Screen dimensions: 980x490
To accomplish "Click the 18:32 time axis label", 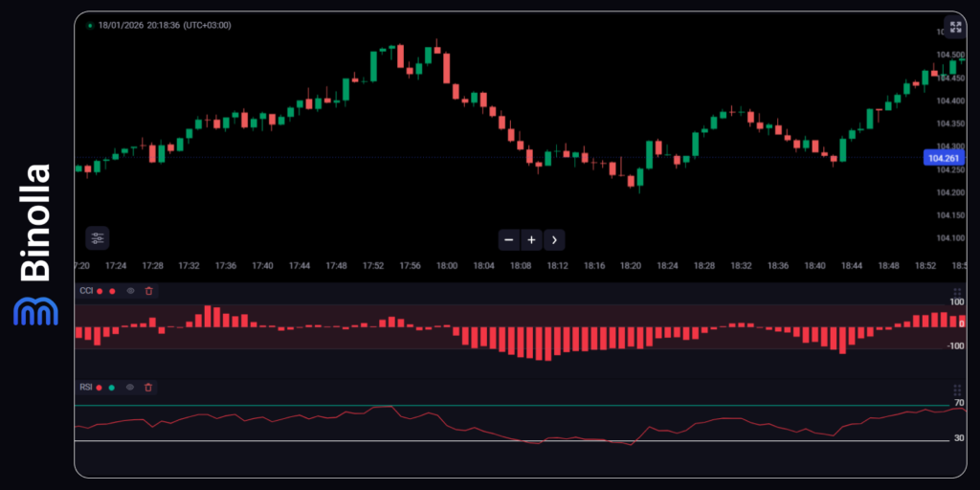I will click(742, 266).
